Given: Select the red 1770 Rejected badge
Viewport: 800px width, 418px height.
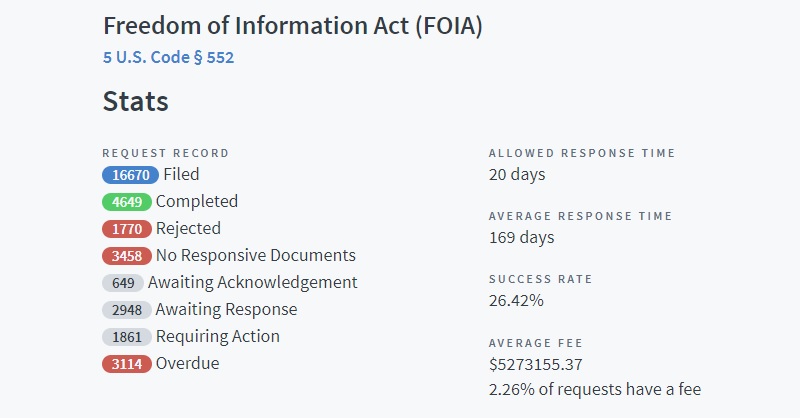Looking at the screenshot, I should click(127, 229).
